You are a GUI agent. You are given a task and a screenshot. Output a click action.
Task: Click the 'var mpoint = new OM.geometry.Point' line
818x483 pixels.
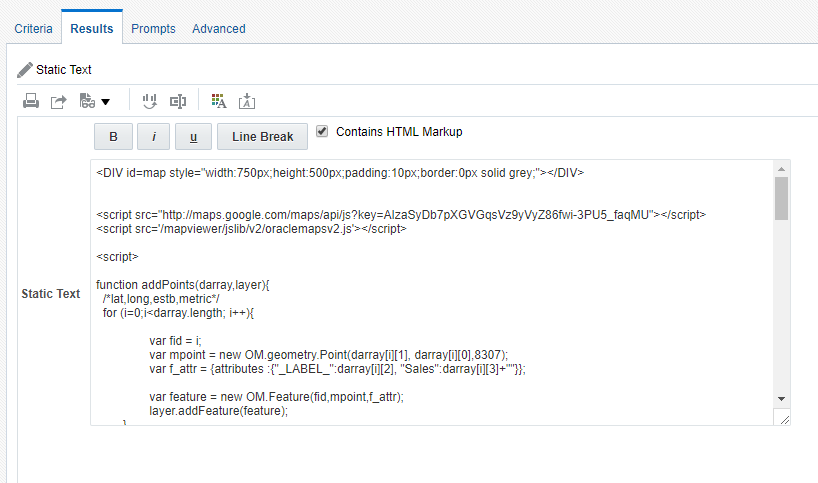point(329,355)
